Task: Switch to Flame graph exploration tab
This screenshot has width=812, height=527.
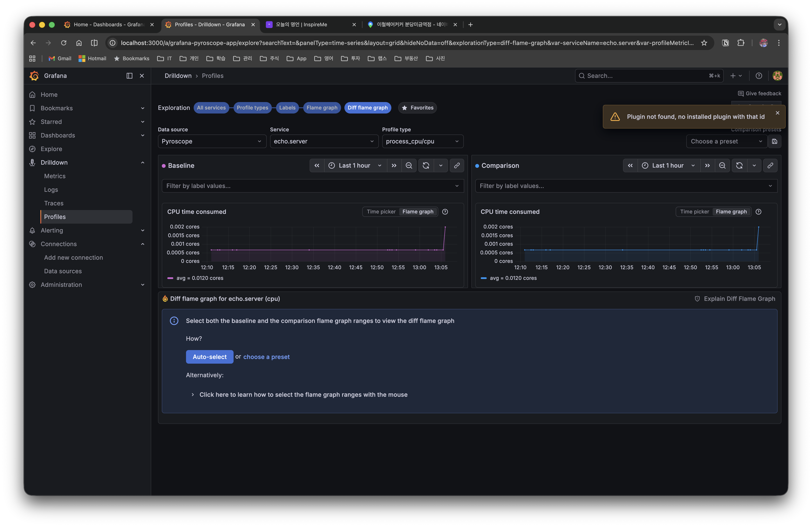Action: (x=321, y=108)
